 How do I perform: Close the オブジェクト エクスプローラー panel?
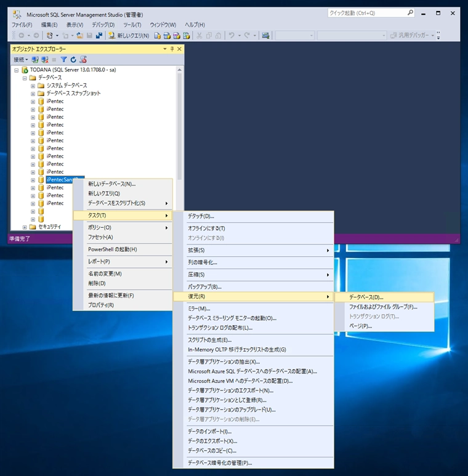(179, 49)
